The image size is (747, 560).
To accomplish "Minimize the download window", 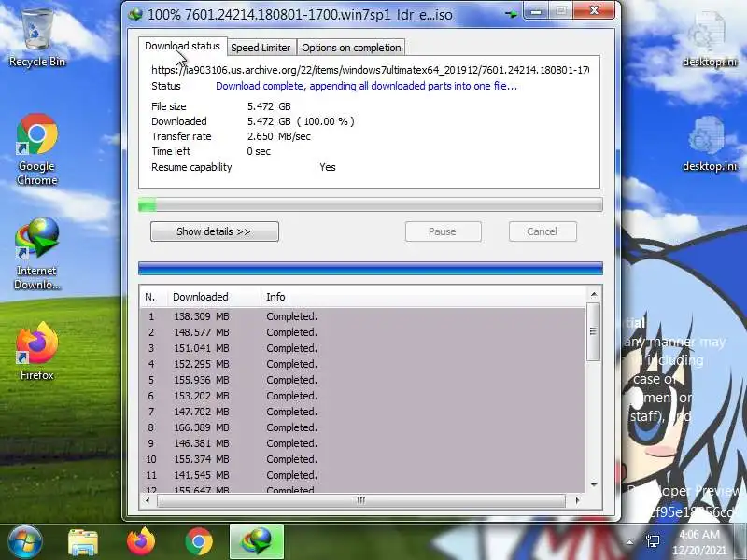I will coord(536,11).
